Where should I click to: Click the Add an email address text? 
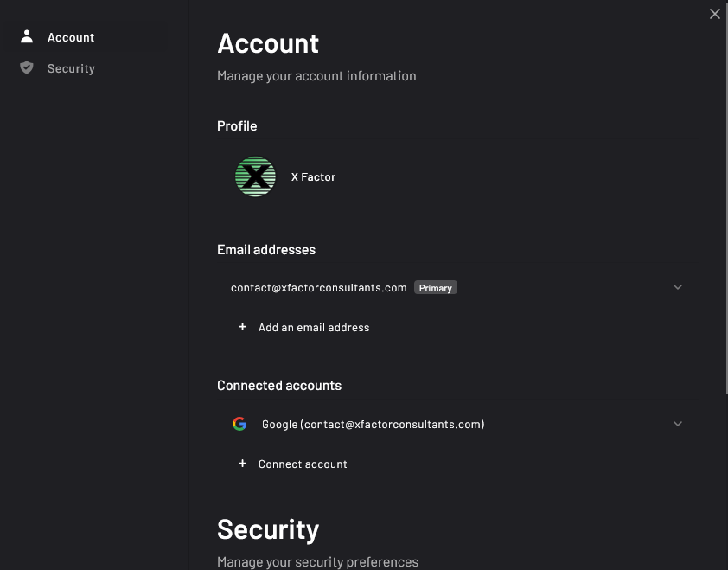click(x=314, y=328)
